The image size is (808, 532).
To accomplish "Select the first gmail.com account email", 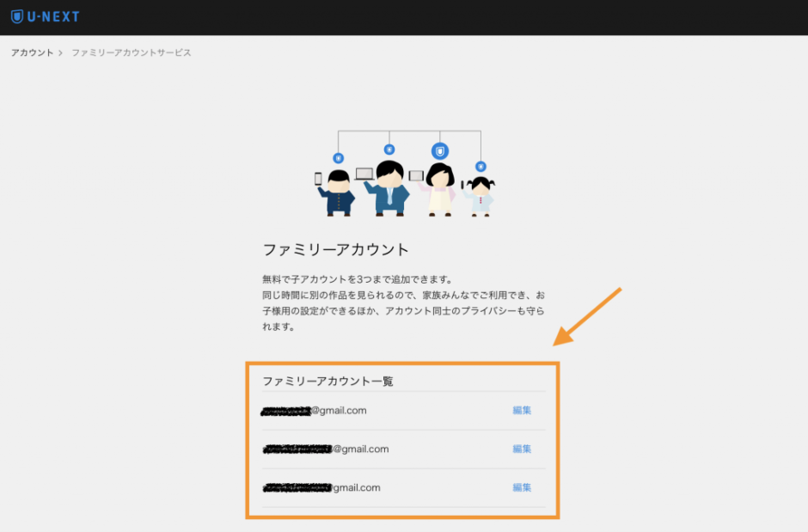I will click(315, 411).
